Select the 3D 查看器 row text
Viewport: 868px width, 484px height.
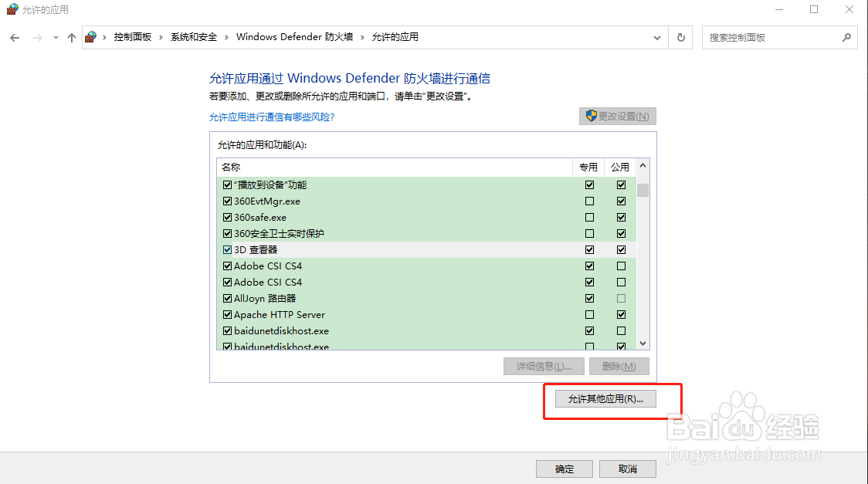click(256, 250)
